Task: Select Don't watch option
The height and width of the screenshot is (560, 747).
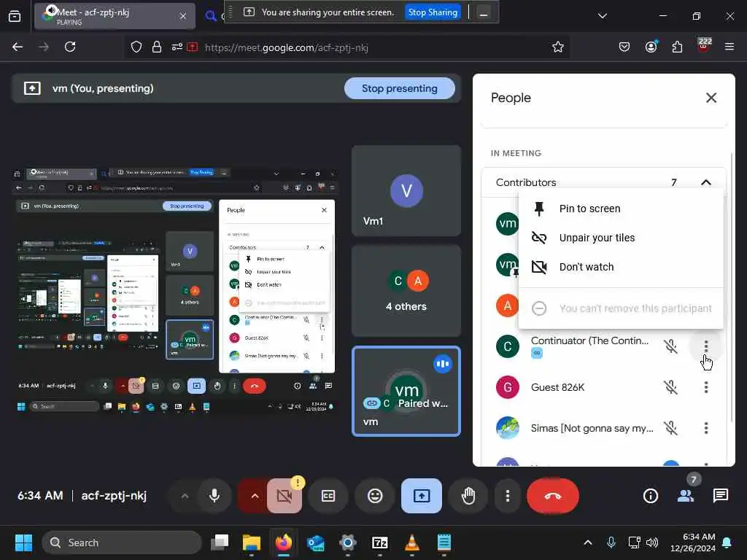Action: (621, 267)
